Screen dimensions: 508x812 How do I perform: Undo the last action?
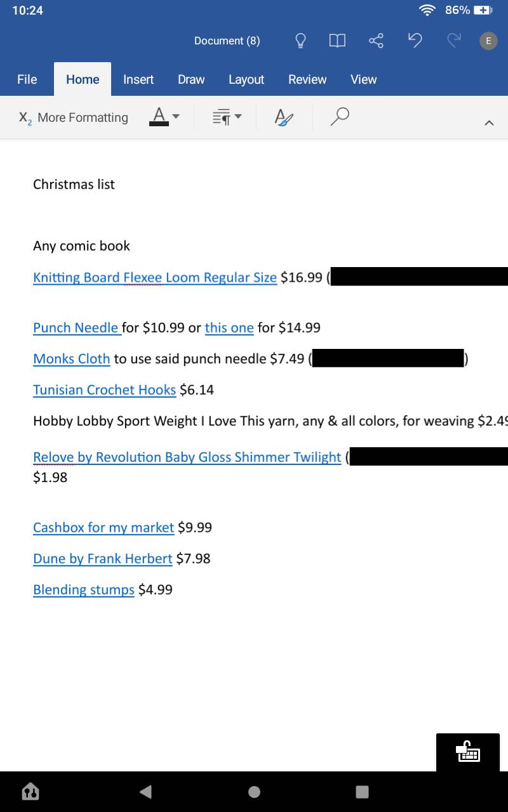pyautogui.click(x=415, y=41)
